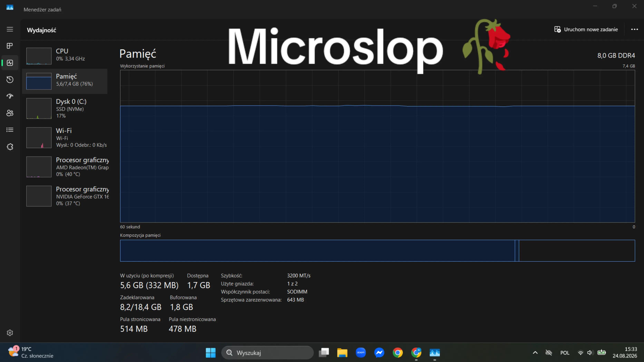Open the volume speaker tray icon
Viewport: 644px width, 362px height.
tap(590, 353)
